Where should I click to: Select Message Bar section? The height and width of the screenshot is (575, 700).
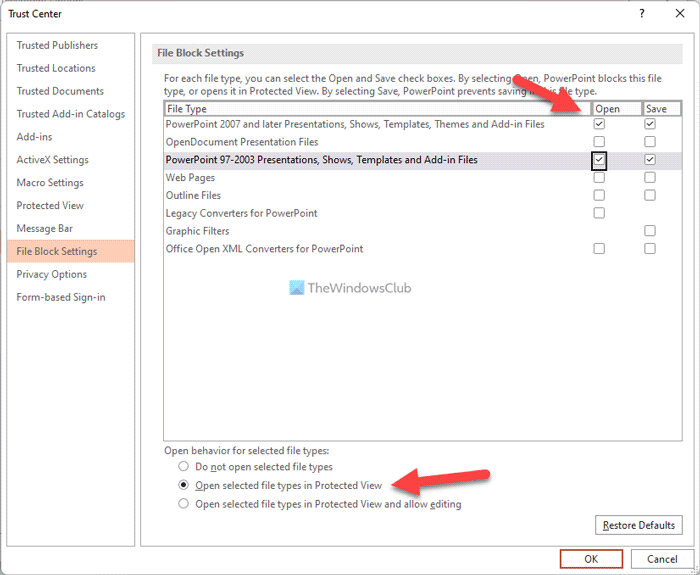tap(71, 229)
